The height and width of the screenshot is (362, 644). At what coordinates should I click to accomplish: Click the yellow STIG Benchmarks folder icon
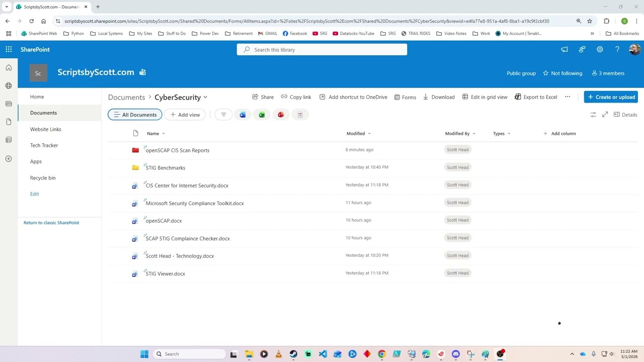(135, 167)
